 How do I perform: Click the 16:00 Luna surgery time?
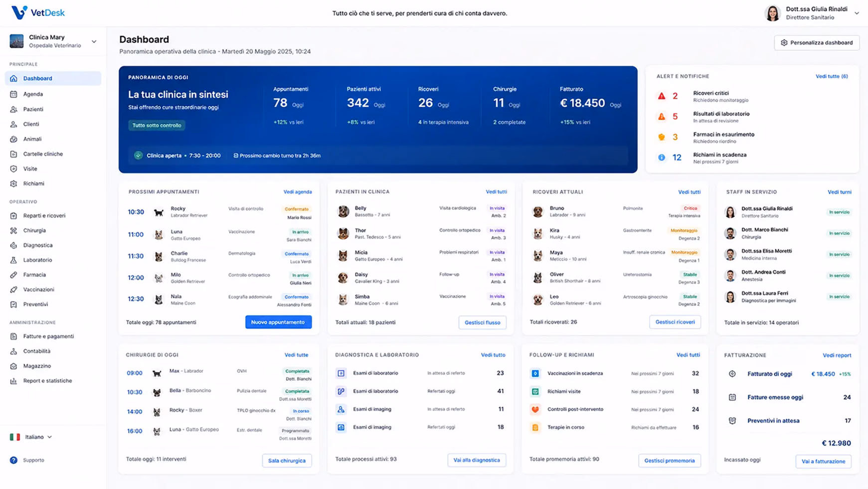[135, 431]
